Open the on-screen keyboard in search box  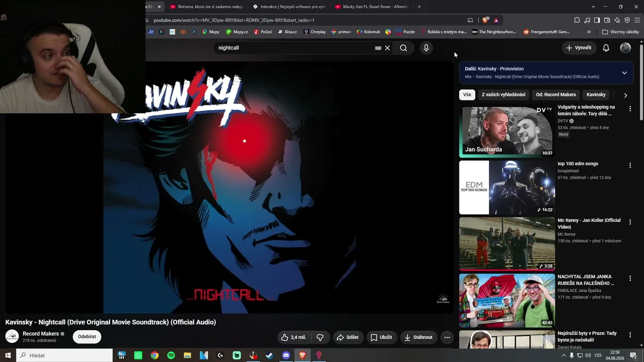pos(378,48)
